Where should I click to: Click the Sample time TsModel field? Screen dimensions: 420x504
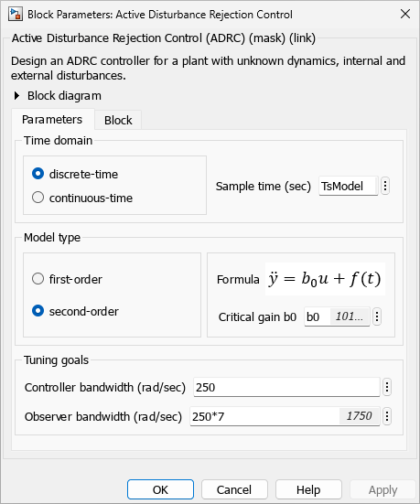click(349, 186)
